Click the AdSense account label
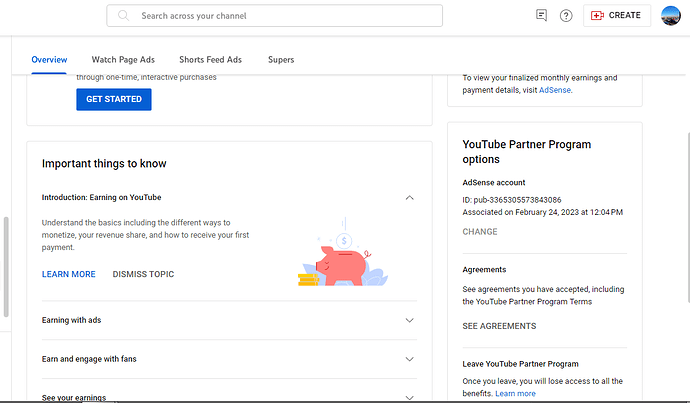Image resolution: width=690 pixels, height=403 pixels. pyautogui.click(x=494, y=183)
